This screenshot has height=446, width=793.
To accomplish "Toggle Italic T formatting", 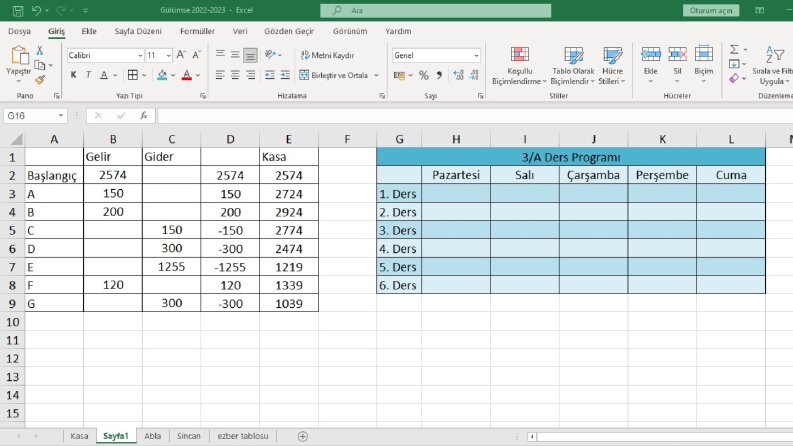I will click(x=89, y=75).
